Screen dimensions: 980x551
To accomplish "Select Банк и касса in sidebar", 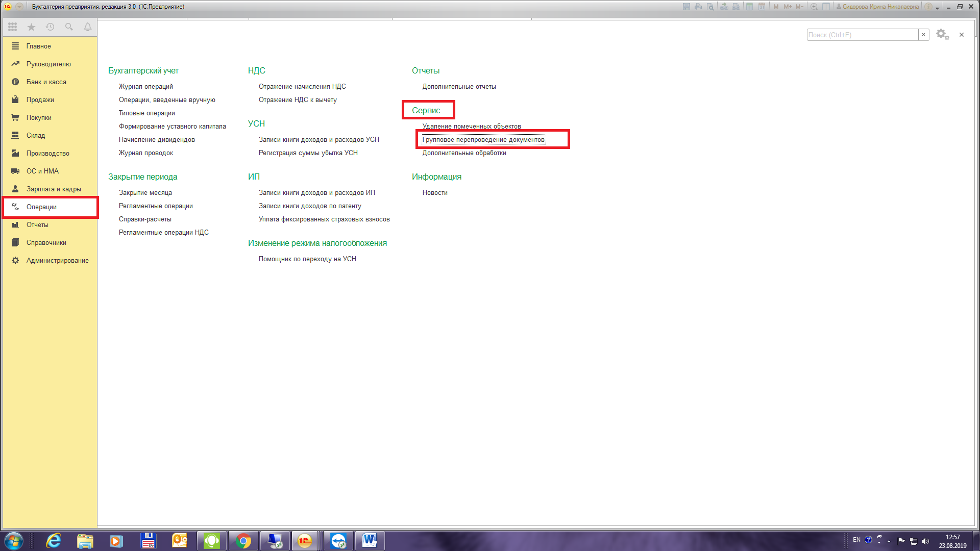I will pos(46,82).
